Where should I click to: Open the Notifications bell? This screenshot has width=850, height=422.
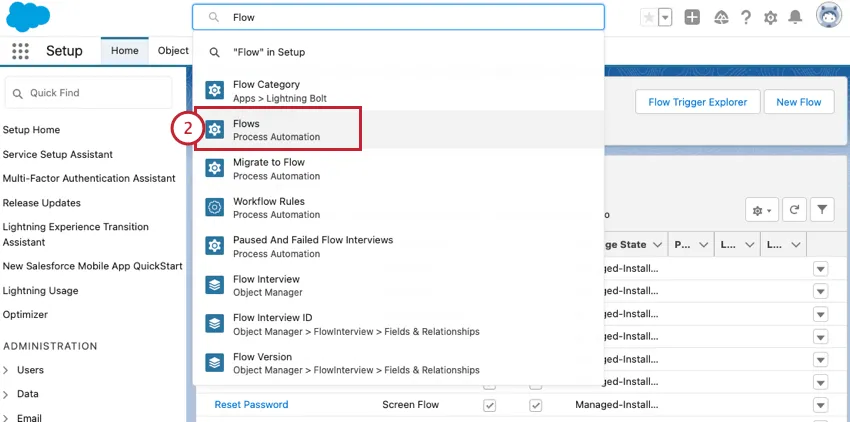[796, 18]
